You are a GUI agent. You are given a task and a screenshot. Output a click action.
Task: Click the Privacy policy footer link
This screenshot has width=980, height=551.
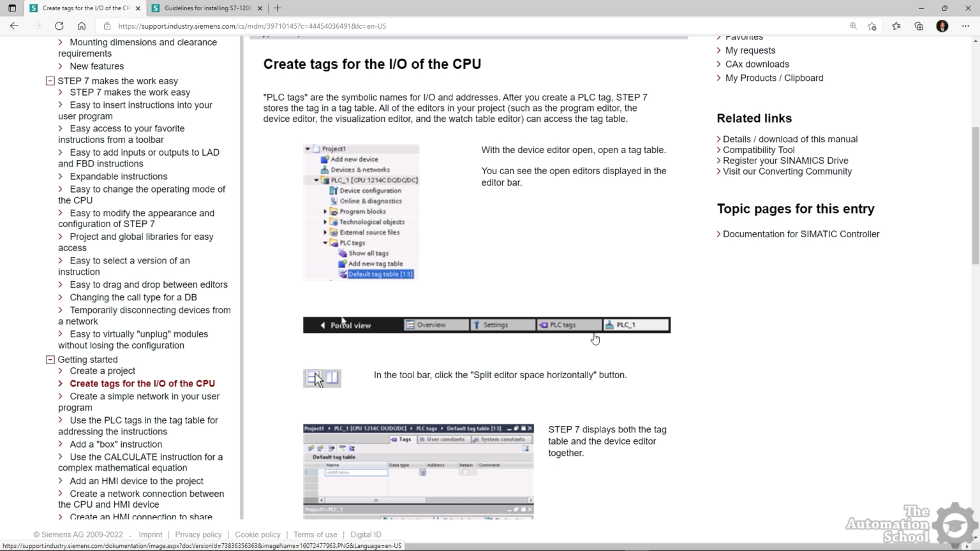198,534
